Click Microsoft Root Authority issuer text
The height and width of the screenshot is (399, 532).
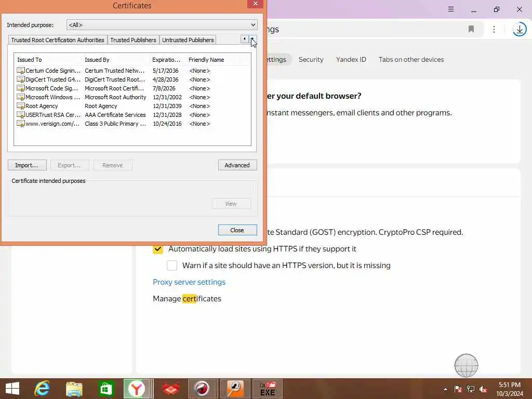pos(115,97)
